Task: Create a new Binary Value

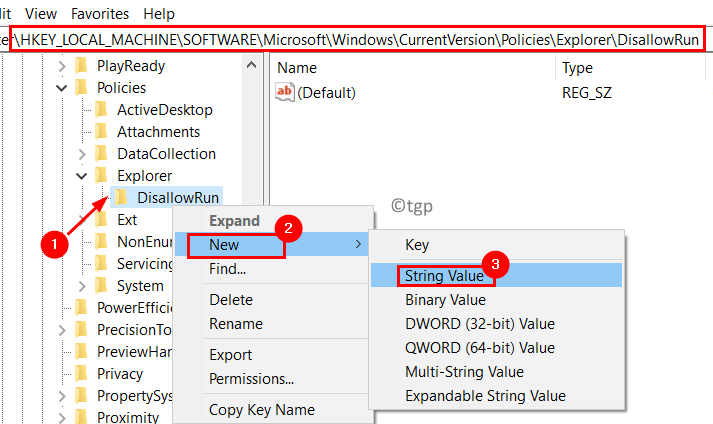Action: click(497, 300)
